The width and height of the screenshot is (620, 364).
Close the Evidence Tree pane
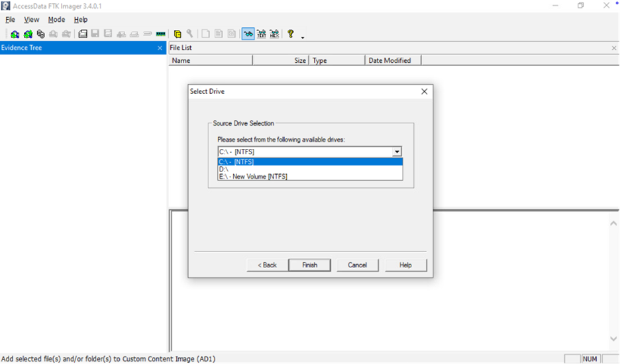160,48
